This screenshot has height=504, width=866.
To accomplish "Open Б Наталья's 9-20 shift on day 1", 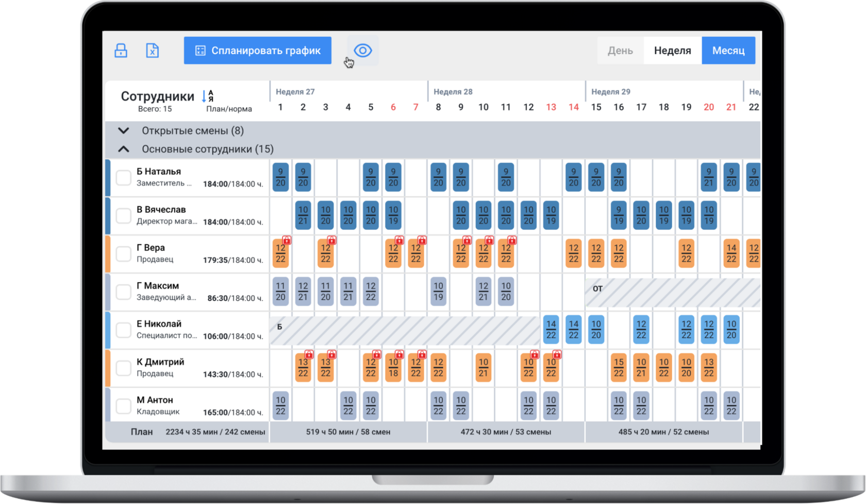I will pyautogui.click(x=280, y=177).
